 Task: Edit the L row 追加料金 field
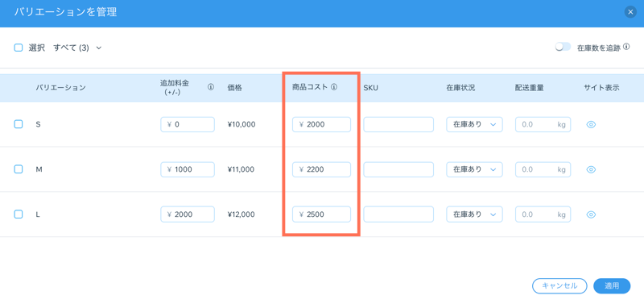point(188,214)
